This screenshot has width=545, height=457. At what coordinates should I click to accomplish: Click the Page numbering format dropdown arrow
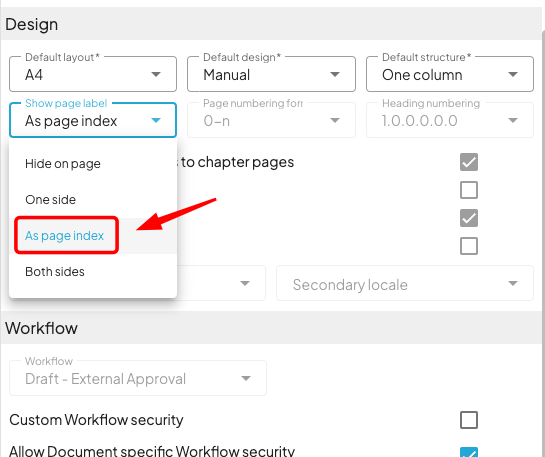335,120
